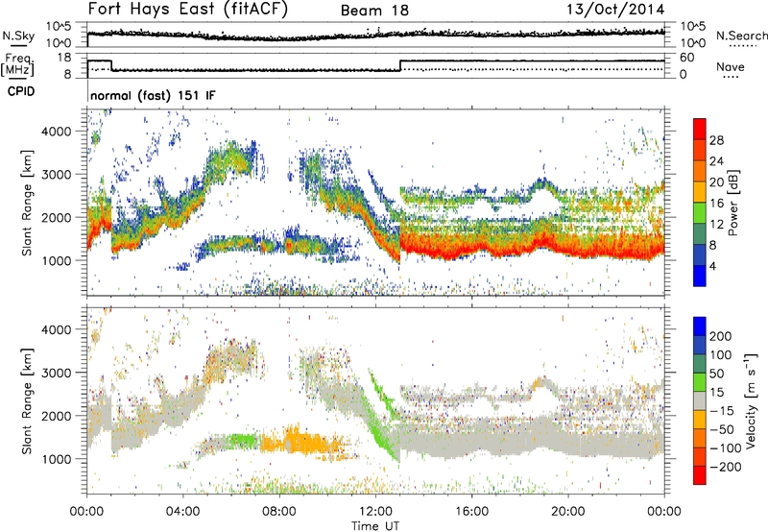Click the light green segment of power colorbar

coord(700,213)
